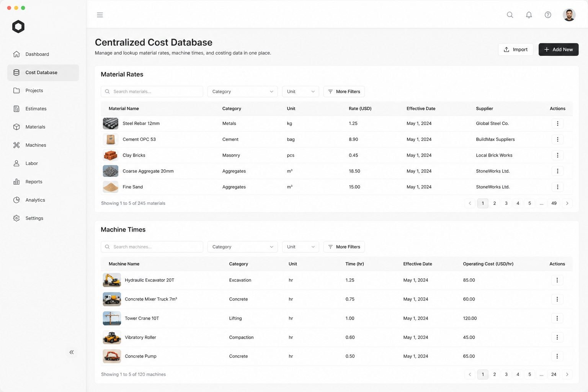Image resolution: width=588 pixels, height=392 pixels.
Task: Open actions menu for Concrete Pump
Action: tap(557, 356)
